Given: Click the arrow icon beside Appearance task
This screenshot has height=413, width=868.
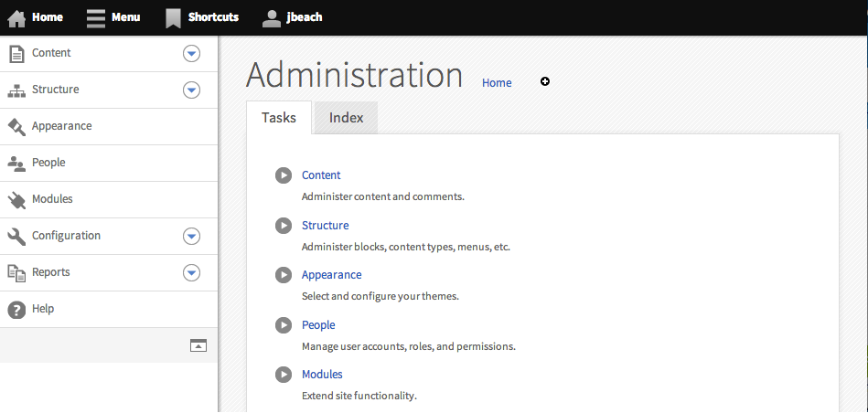Looking at the screenshot, I should 284,275.
